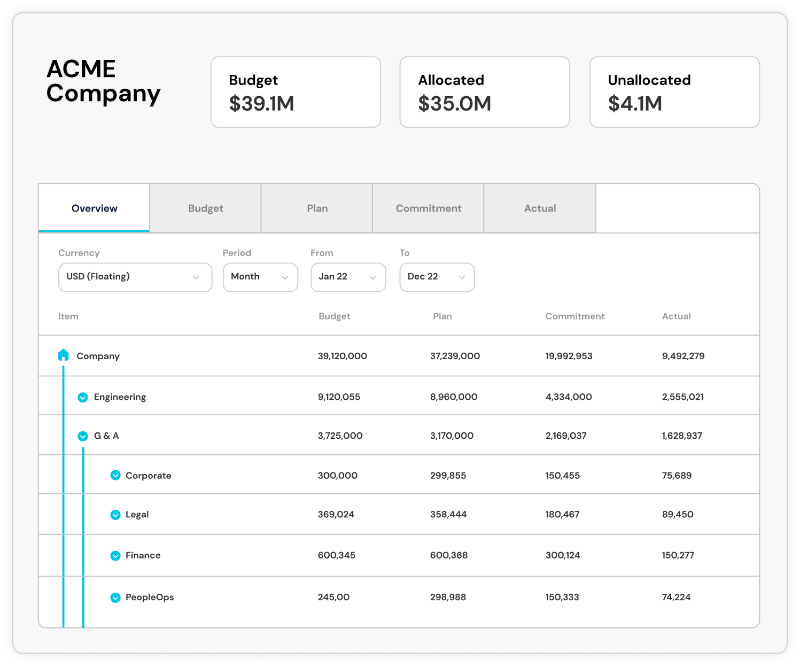The height and width of the screenshot is (667, 800).
Task: Switch to the Plan tab
Action: coord(317,208)
